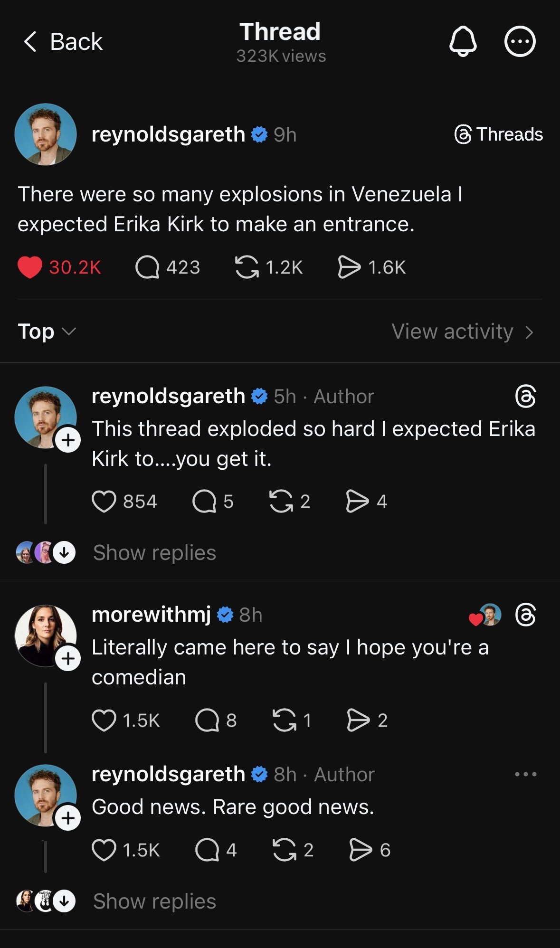Screen dimensions: 560x948
Task: Show replies under 'This thread exploded' comment
Action: point(154,553)
